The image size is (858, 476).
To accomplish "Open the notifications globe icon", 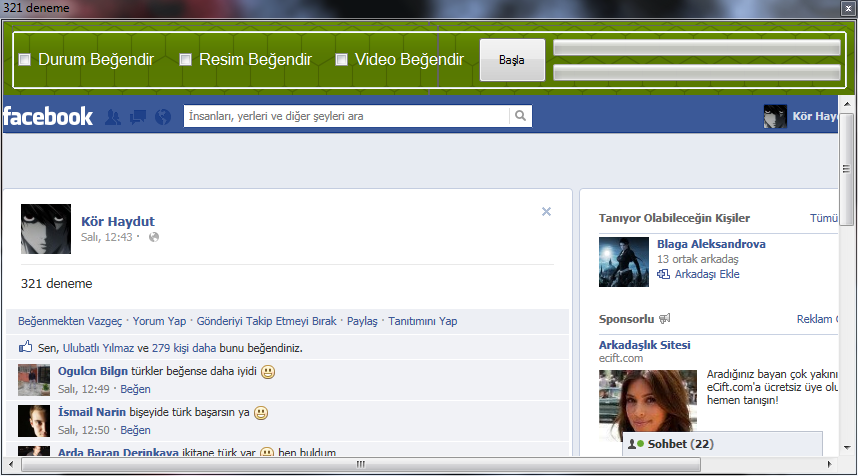I will pos(163,117).
